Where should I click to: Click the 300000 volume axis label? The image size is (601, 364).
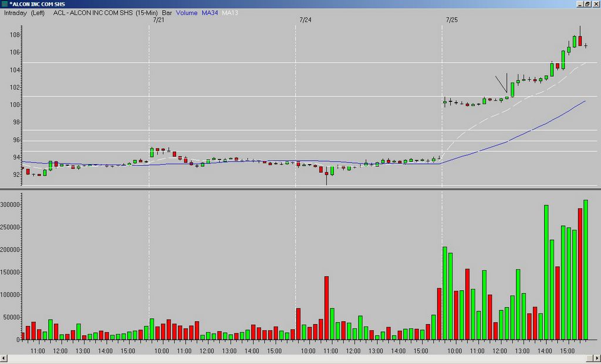click(10, 205)
